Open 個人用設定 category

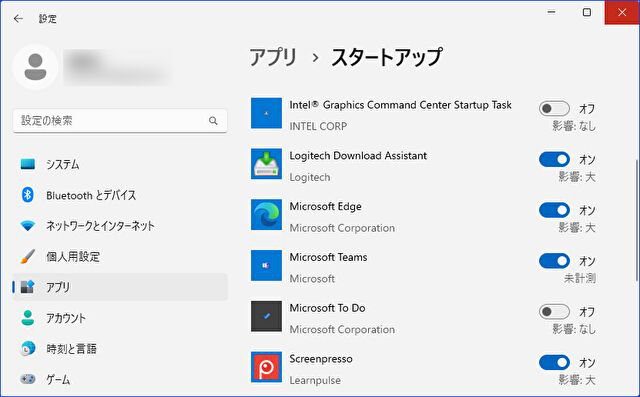(x=120, y=256)
